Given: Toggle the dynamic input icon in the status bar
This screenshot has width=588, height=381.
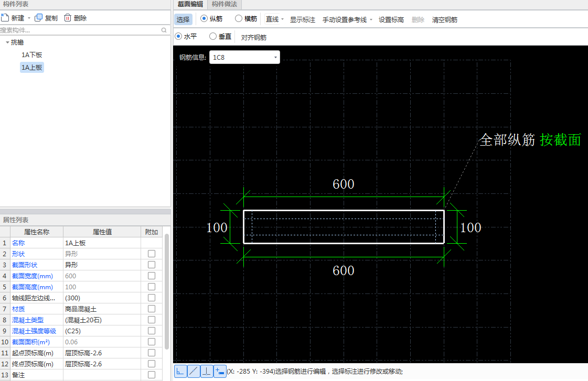Looking at the screenshot, I should coord(220,371).
